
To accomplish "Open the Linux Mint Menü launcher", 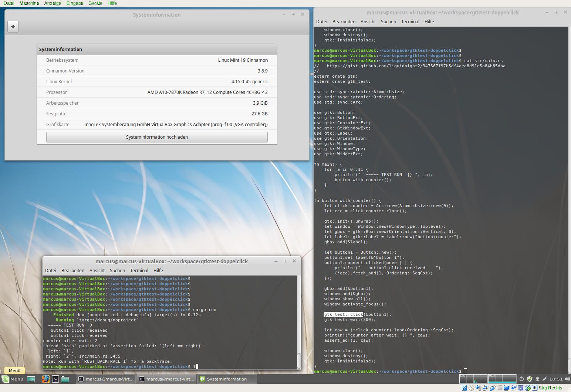I will (13, 379).
